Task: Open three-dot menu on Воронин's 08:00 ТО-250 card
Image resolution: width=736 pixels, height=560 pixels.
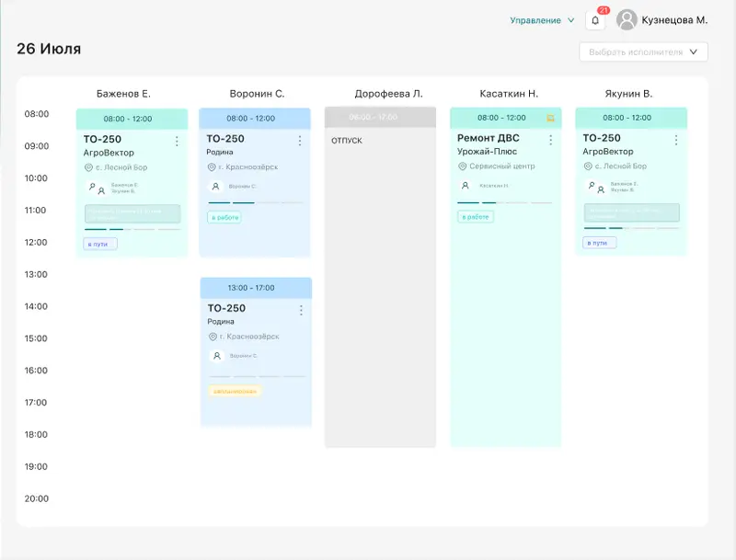Action: pyautogui.click(x=299, y=141)
